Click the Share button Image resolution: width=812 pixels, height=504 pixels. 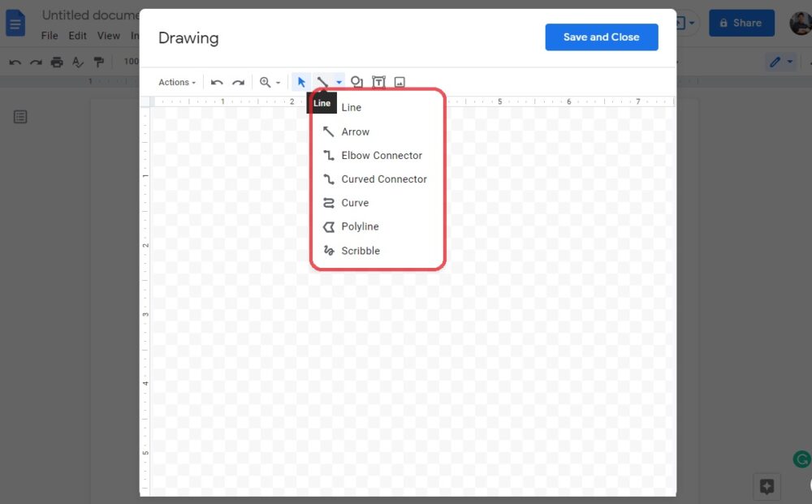click(x=741, y=23)
